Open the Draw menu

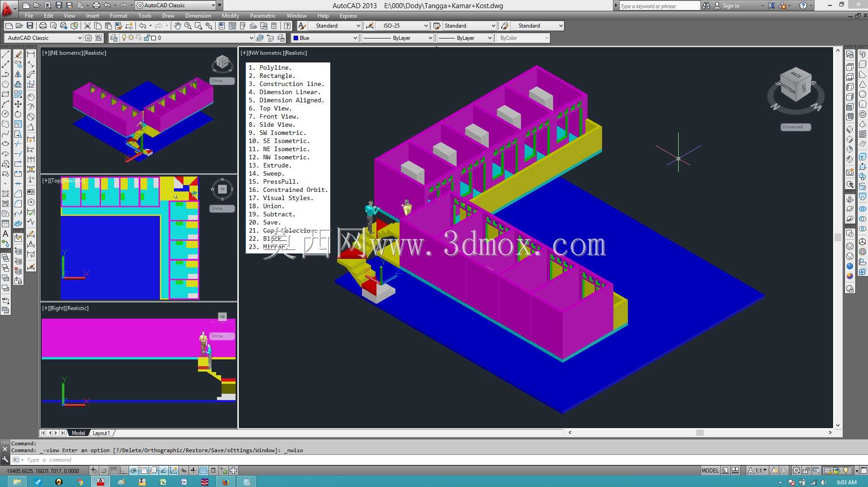tap(168, 16)
